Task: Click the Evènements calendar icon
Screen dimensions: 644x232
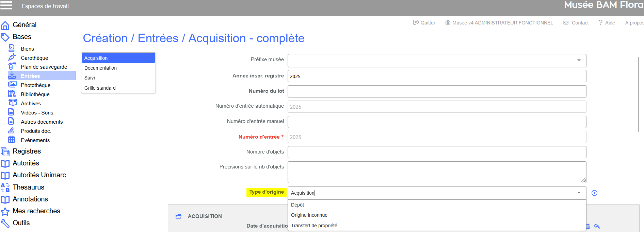Action: (12, 140)
